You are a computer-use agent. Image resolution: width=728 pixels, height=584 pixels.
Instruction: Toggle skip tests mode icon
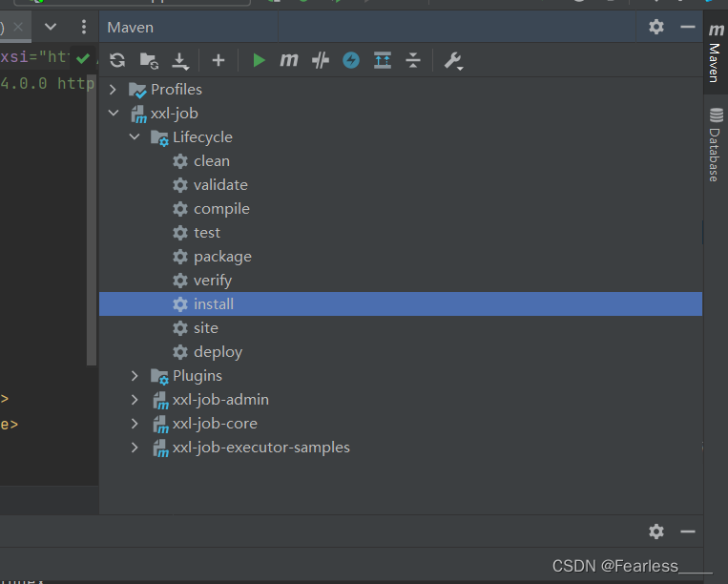tap(321, 60)
